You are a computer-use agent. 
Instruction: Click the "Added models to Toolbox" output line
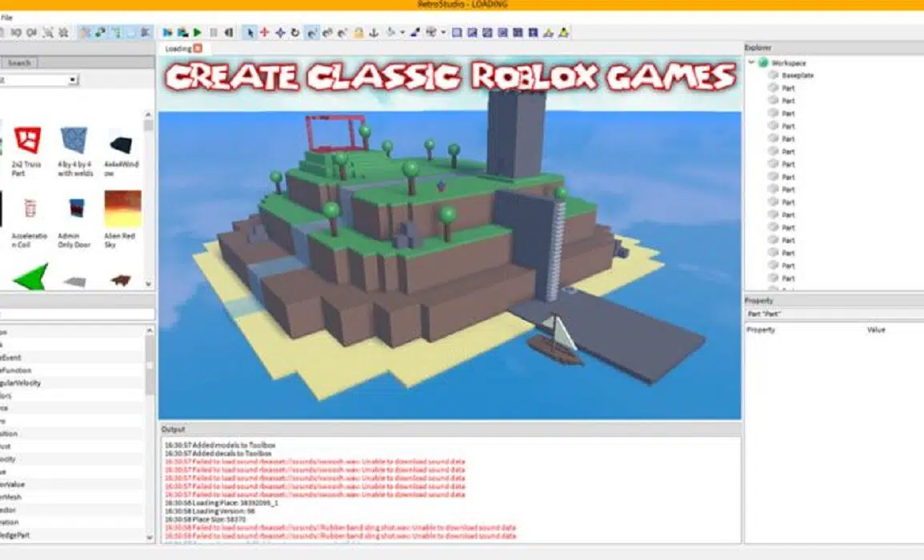click(220, 445)
